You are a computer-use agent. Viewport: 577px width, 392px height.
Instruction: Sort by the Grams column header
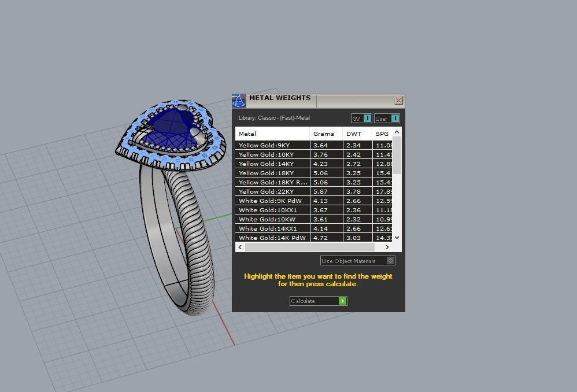[x=326, y=134]
